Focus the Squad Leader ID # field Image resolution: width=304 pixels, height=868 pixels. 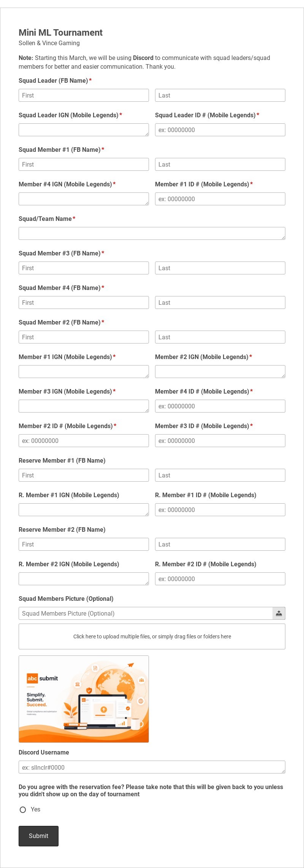click(x=220, y=130)
